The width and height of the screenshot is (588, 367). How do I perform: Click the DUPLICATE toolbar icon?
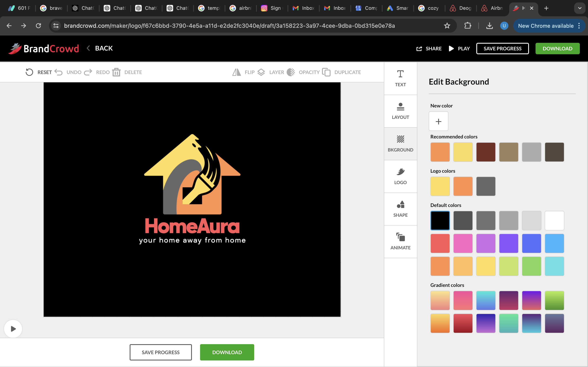click(x=326, y=72)
